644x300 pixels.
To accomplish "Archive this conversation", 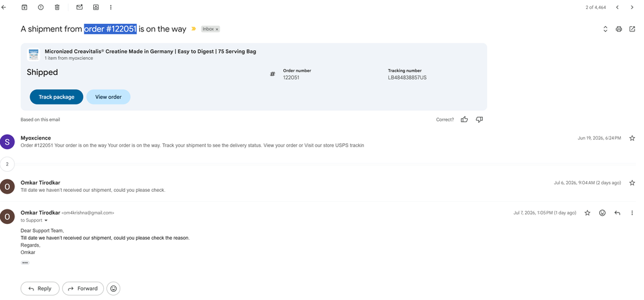I will coord(25,8).
